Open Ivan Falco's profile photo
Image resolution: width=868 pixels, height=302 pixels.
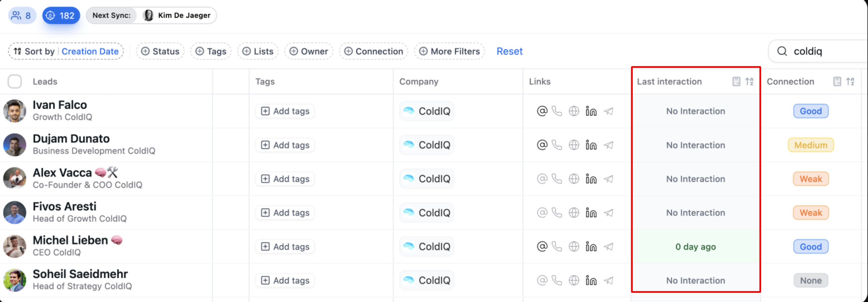pyautogui.click(x=15, y=111)
